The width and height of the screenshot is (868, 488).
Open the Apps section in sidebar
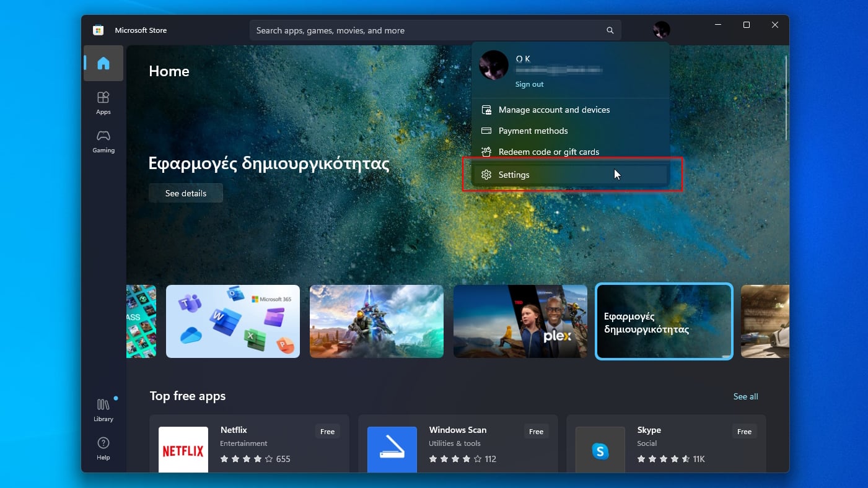(x=103, y=103)
